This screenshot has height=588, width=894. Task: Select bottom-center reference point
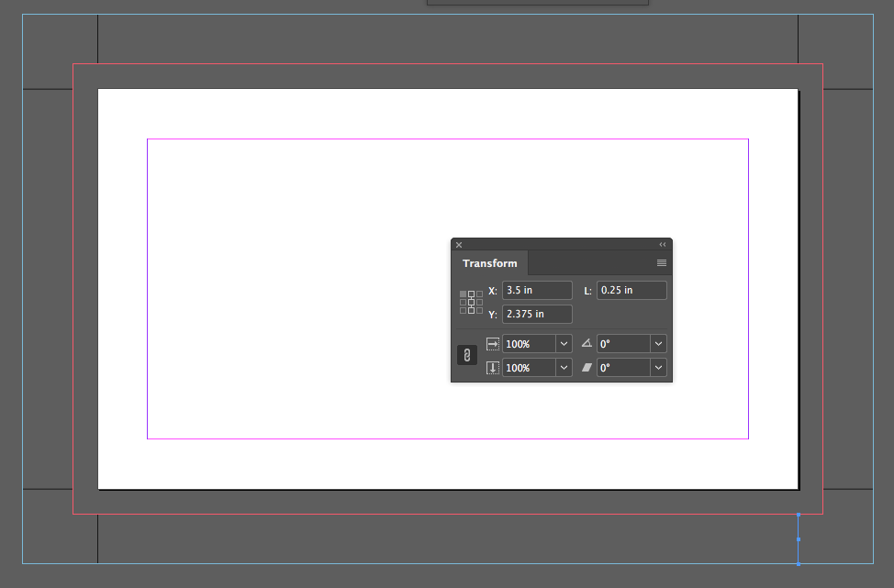[x=471, y=311]
